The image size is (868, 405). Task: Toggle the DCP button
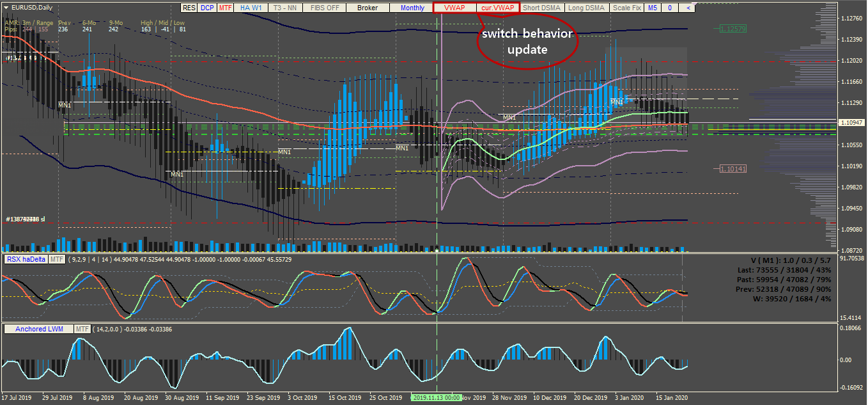(207, 8)
